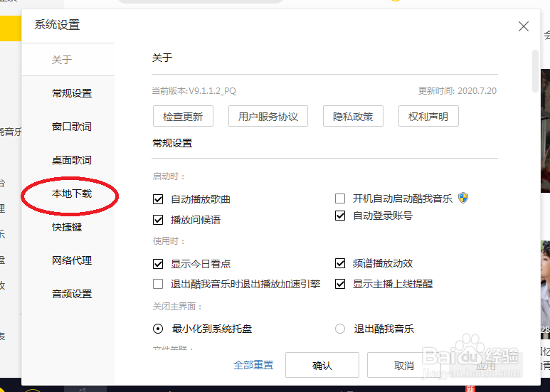Enable 退出酷我音乐时退出播放加速引擎 checkbox
The height and width of the screenshot is (392, 550).
coord(158,284)
